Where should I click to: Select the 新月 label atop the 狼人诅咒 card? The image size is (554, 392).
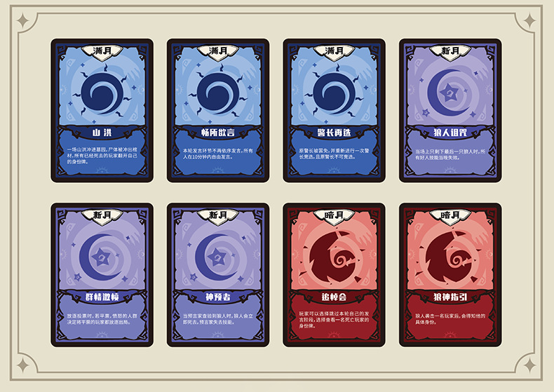[x=450, y=51]
